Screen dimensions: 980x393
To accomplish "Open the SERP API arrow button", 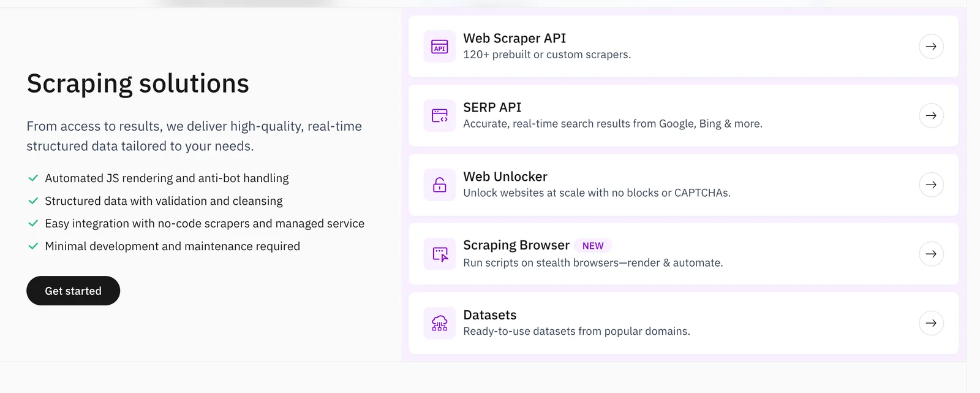I will point(930,116).
